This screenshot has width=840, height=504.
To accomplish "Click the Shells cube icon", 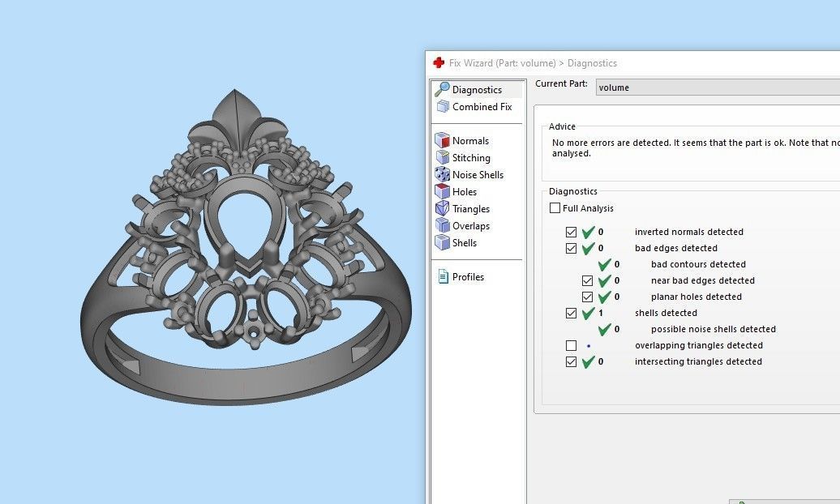I will point(442,242).
